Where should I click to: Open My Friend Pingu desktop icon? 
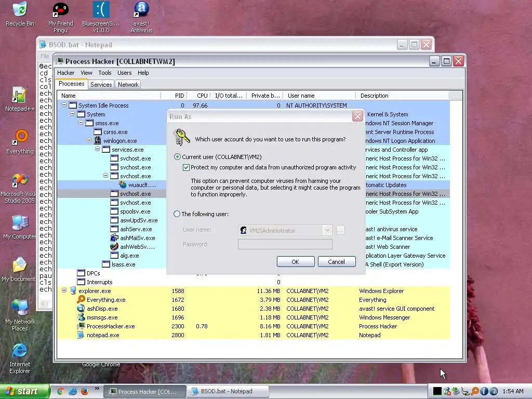point(61,18)
